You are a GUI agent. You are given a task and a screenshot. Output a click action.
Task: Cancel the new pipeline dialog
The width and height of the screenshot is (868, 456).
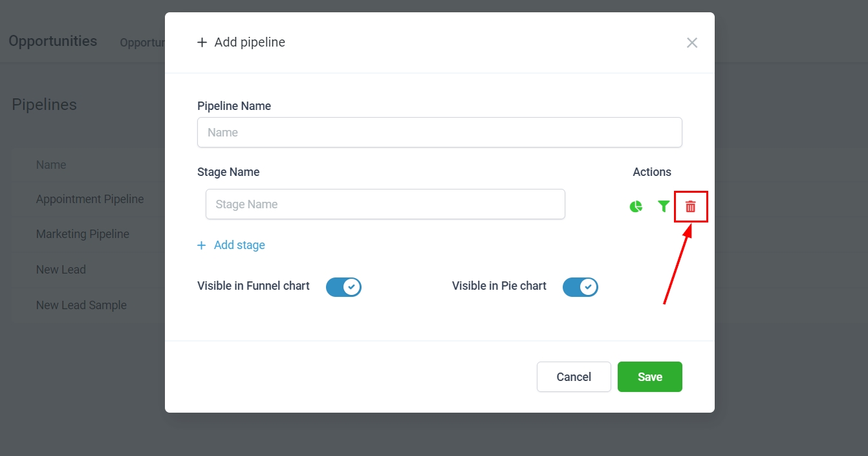click(573, 376)
